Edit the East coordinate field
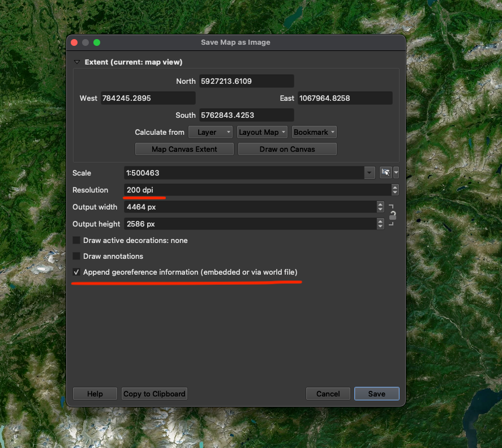 [345, 98]
